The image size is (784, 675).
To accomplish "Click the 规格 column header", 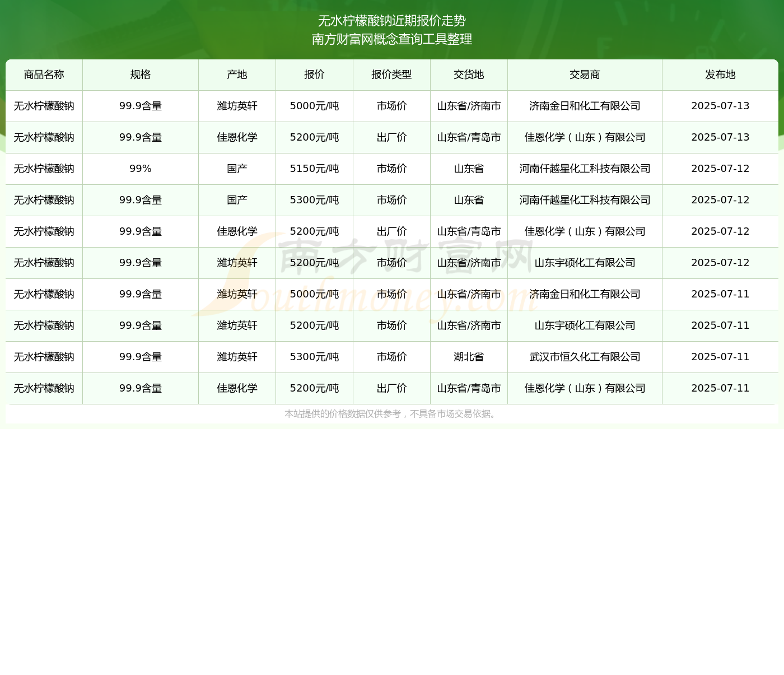I will pos(141,75).
